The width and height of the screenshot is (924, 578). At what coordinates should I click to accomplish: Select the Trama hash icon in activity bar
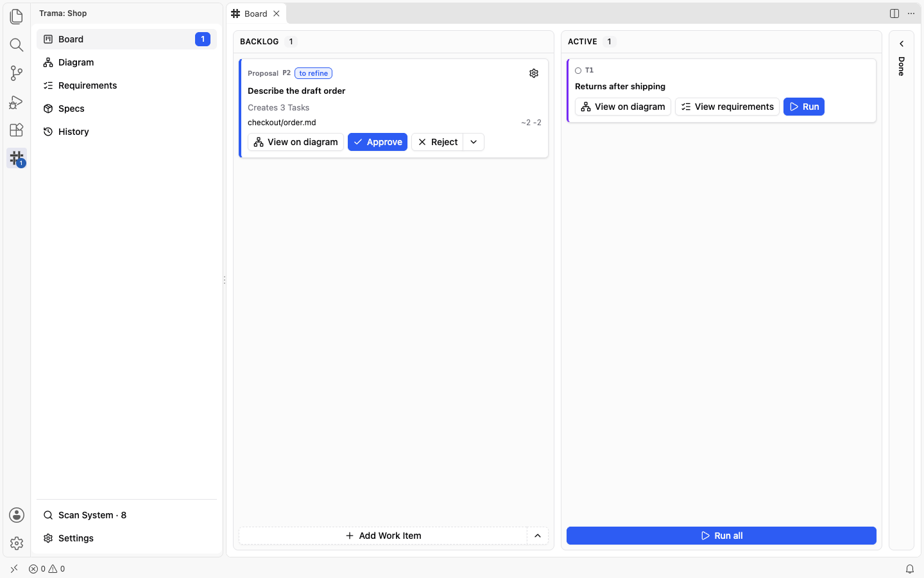(17, 158)
